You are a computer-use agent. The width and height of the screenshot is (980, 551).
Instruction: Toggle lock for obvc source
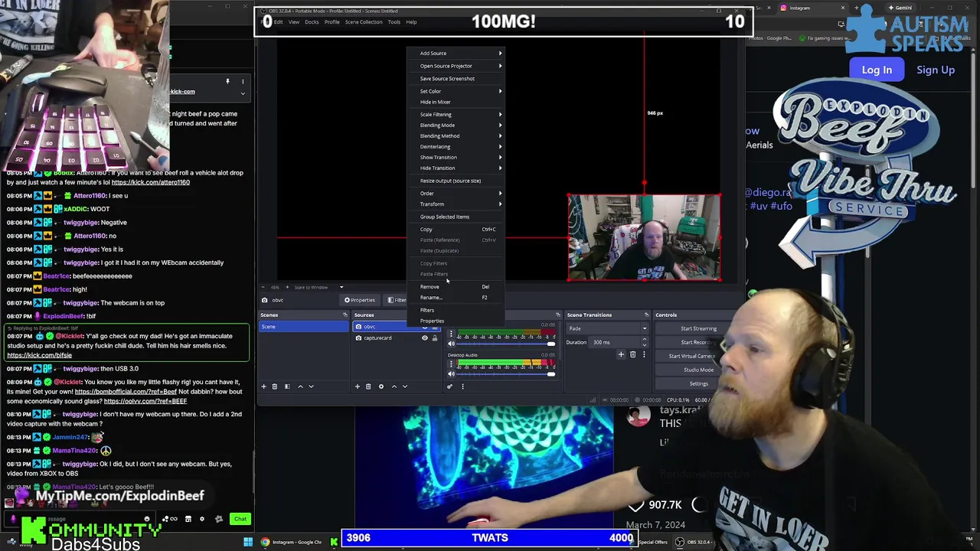click(435, 327)
